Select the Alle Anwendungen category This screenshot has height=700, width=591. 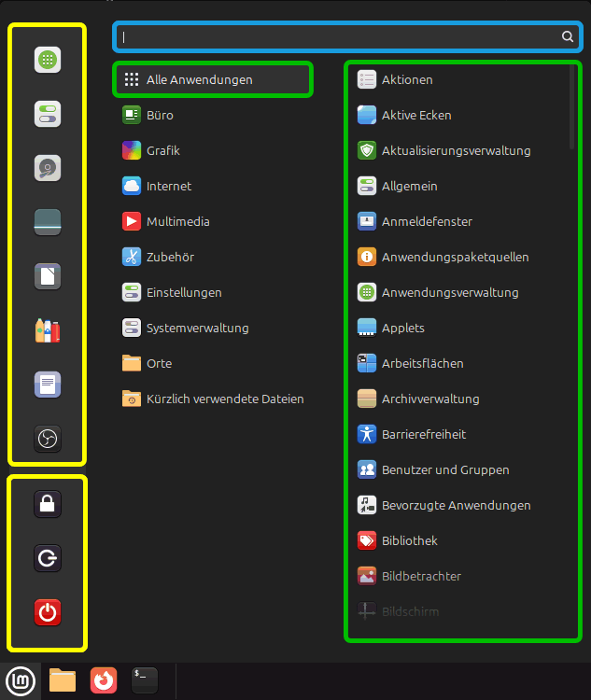coord(212,80)
